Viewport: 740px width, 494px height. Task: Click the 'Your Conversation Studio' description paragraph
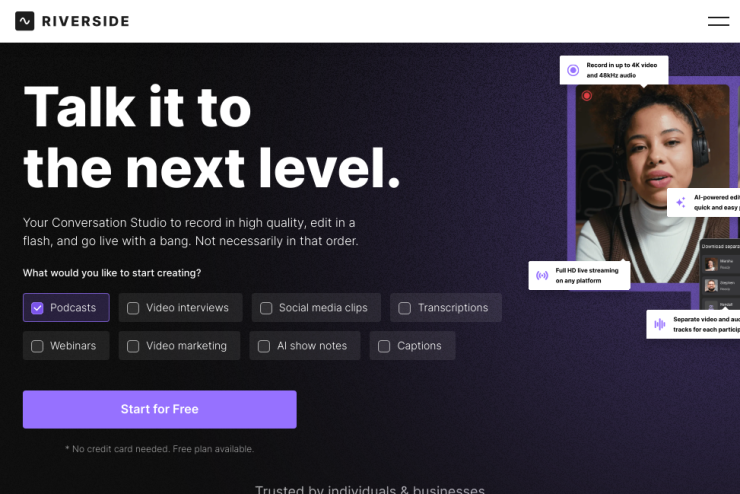coord(191,232)
